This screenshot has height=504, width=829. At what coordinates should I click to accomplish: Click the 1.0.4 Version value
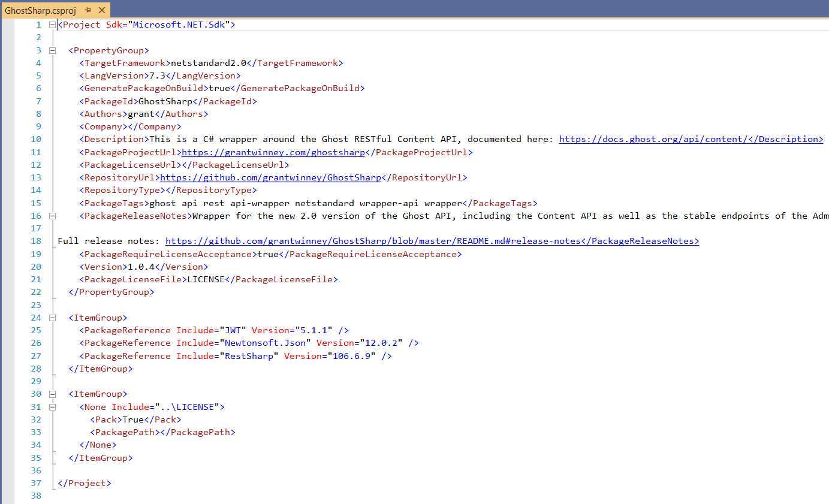coord(141,267)
